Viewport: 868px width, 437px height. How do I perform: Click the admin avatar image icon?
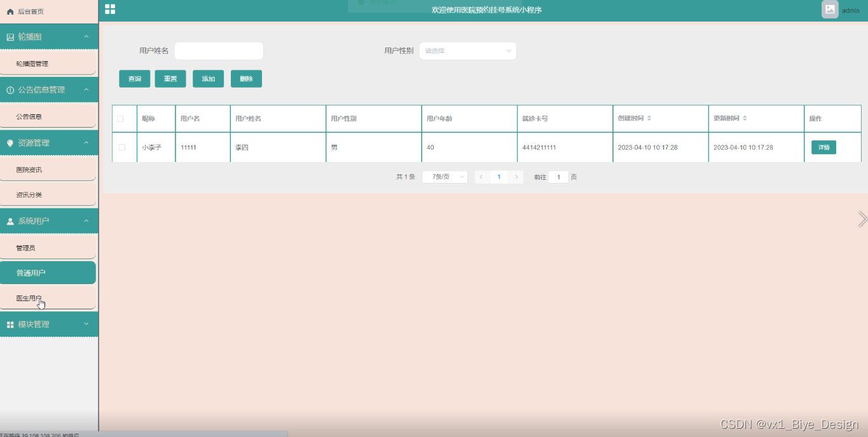[x=830, y=9]
